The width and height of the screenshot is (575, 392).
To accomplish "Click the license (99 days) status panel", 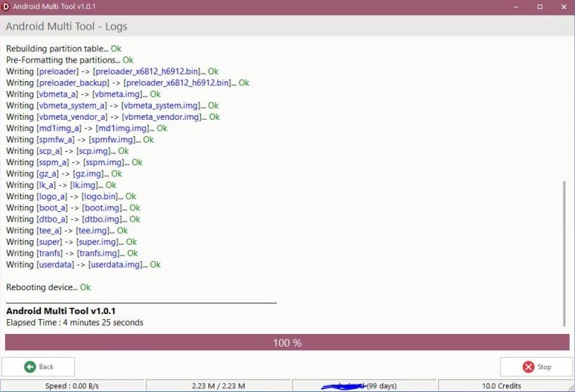I will 364,385.
